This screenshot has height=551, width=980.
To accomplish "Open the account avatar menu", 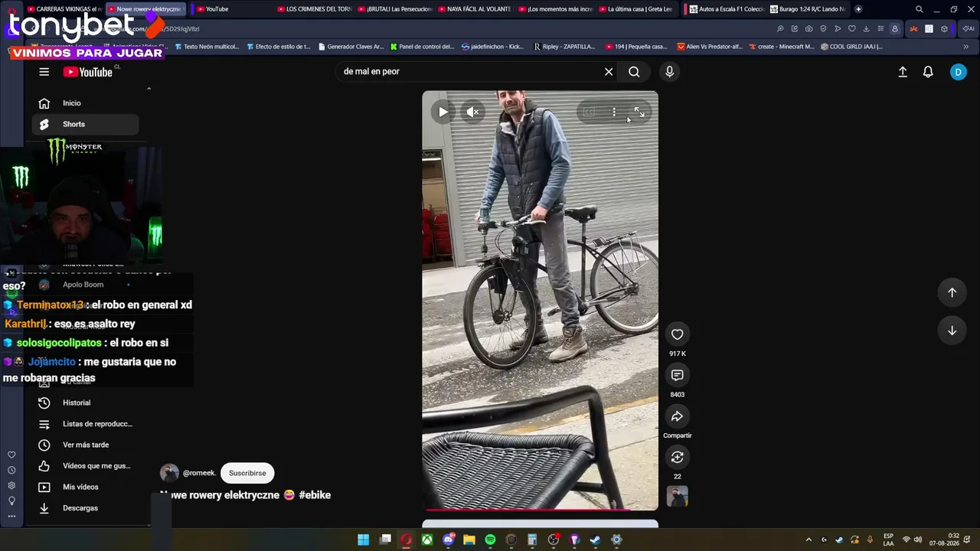I will (x=959, y=72).
